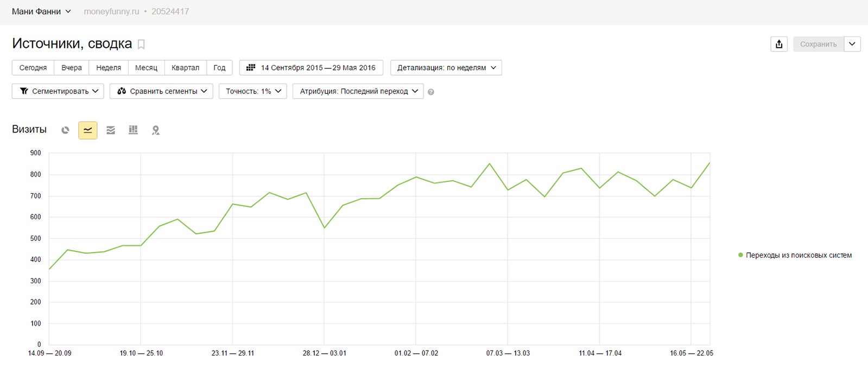The width and height of the screenshot is (868, 375).
Task: Open attribution help question mark
Action: (x=431, y=92)
